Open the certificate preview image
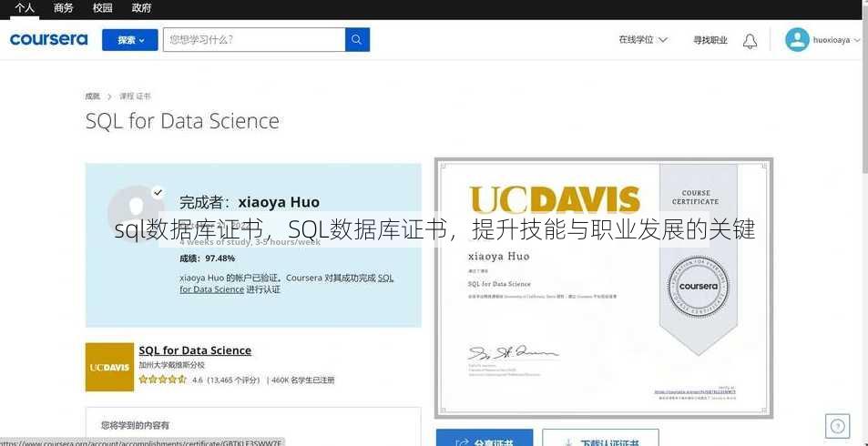 click(603, 288)
